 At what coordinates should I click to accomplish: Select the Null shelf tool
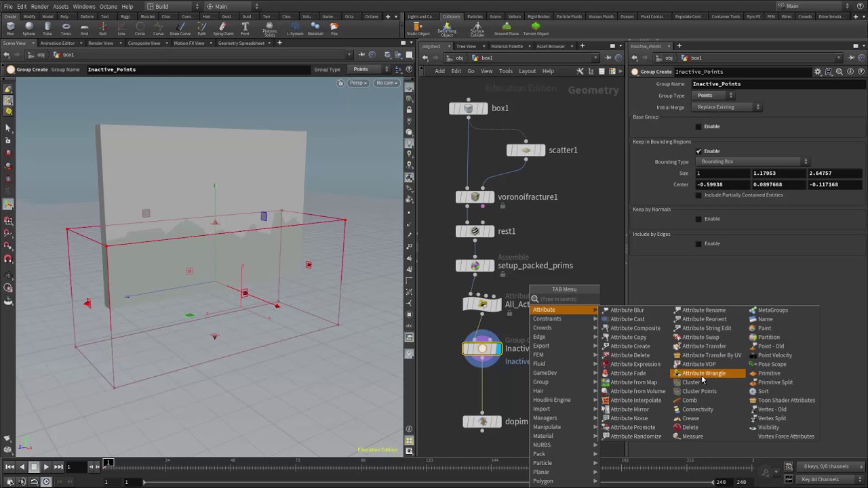coord(102,28)
